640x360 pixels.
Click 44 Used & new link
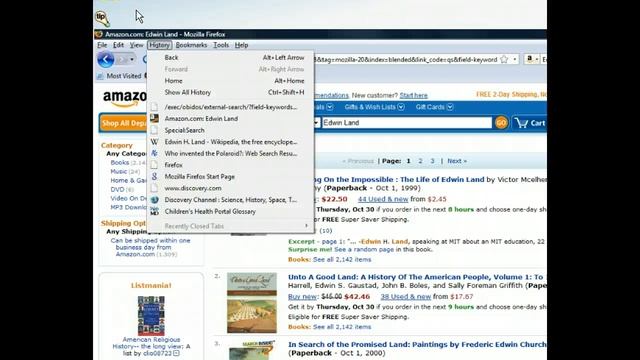[x=383, y=199]
